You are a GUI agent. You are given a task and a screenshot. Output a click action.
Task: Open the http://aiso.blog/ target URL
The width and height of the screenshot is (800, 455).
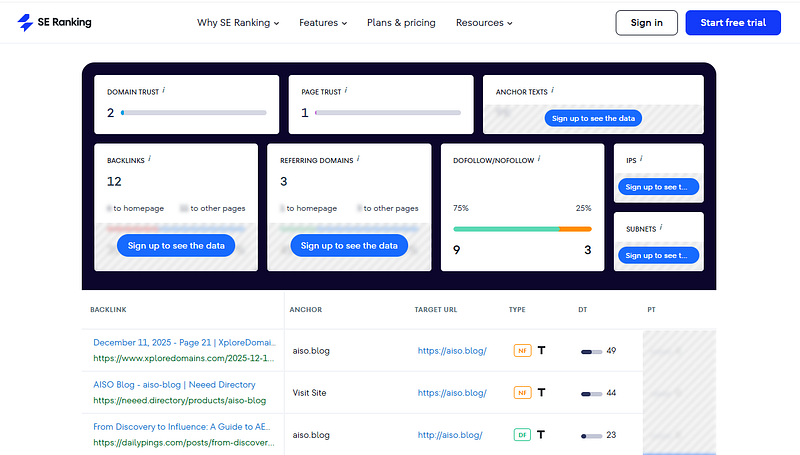point(450,435)
